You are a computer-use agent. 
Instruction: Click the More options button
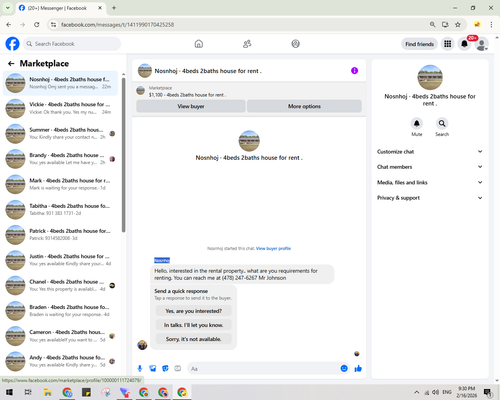pyautogui.click(x=304, y=106)
